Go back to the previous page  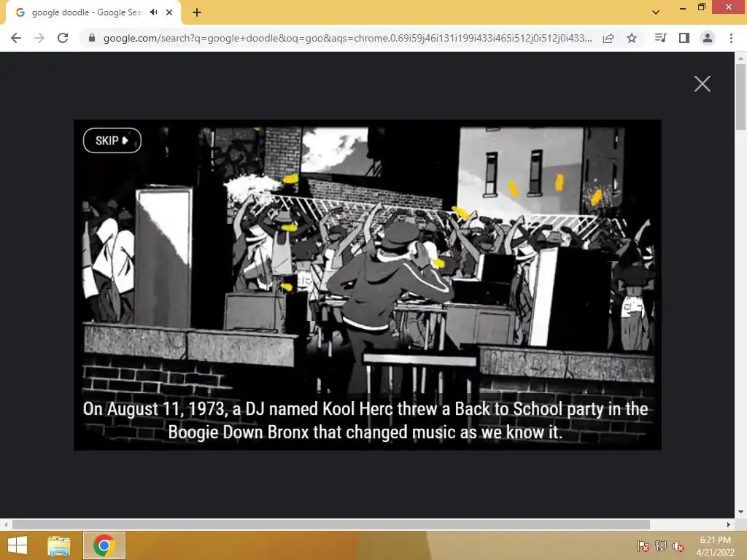click(16, 38)
